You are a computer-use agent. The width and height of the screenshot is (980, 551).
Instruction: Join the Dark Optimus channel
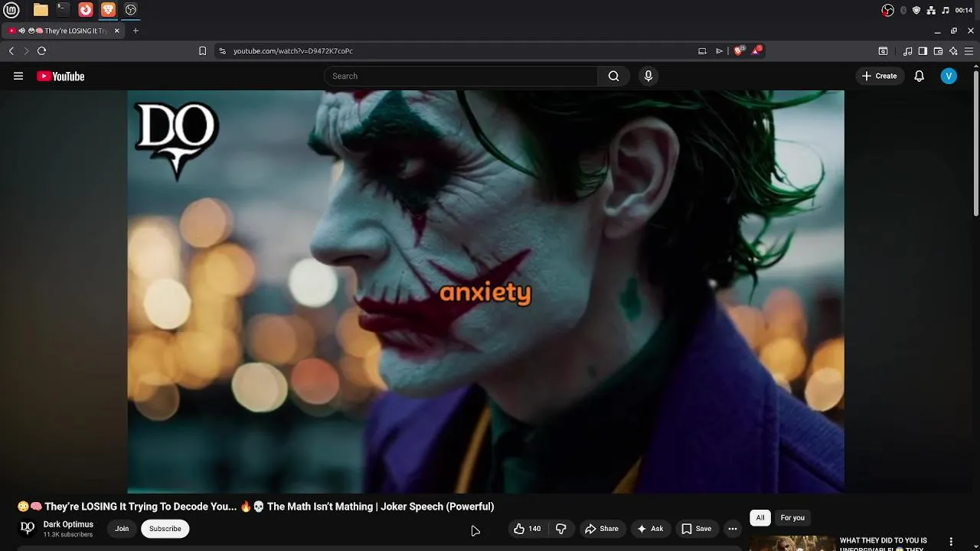[x=122, y=529]
